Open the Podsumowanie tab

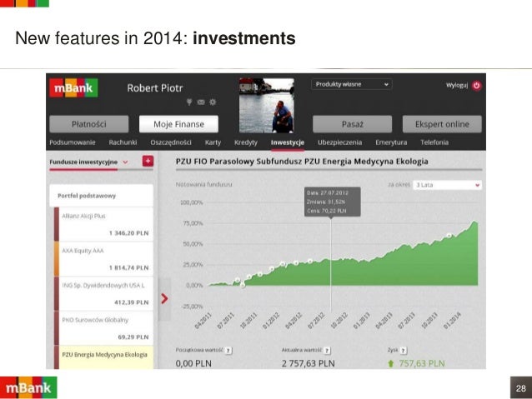[73, 142]
